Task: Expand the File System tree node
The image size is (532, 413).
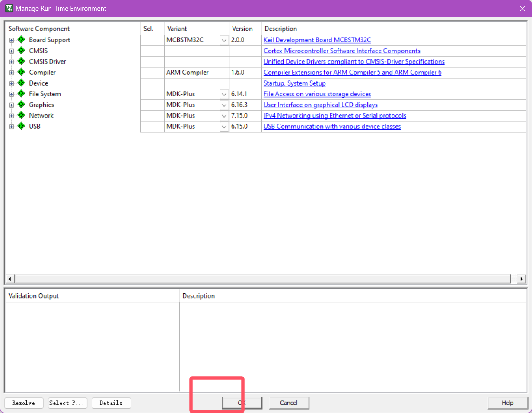Action: pyautogui.click(x=12, y=94)
